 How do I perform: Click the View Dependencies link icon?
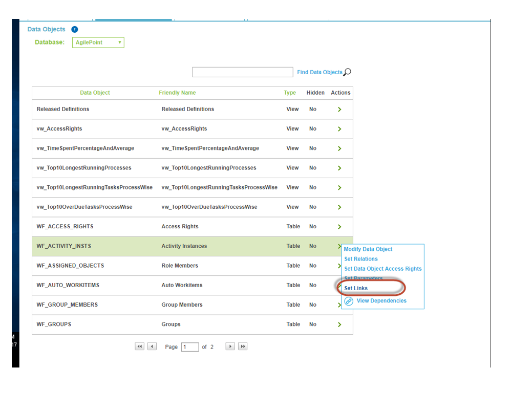tap(349, 301)
